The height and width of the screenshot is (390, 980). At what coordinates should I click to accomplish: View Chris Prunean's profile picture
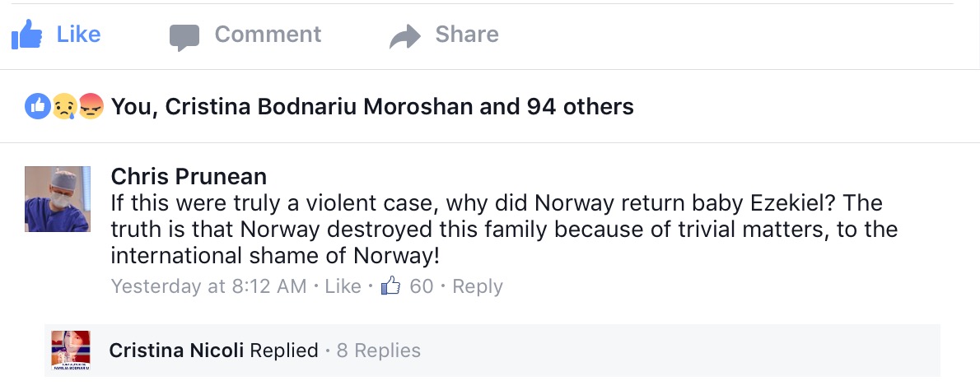pyautogui.click(x=58, y=198)
